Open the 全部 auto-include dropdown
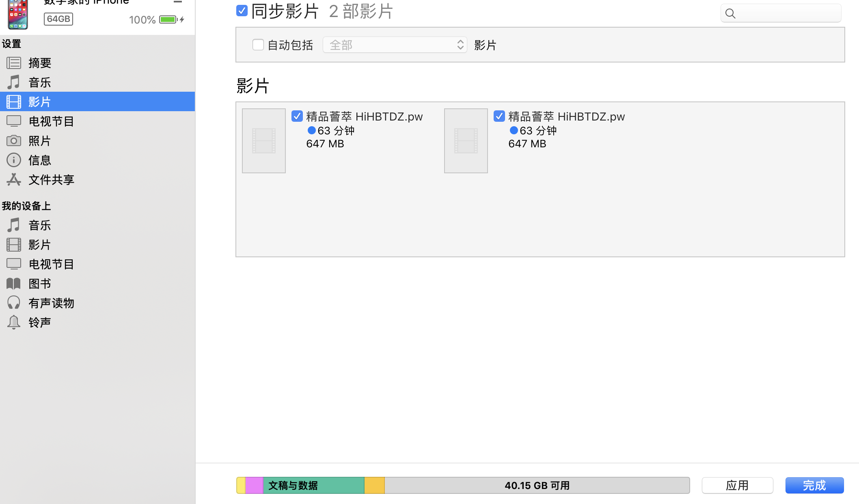 (395, 45)
